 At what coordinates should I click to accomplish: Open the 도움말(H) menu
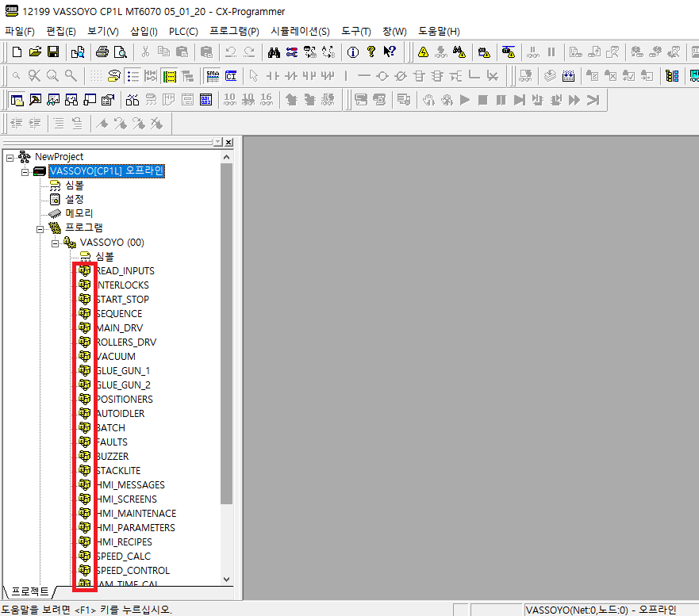point(439,31)
